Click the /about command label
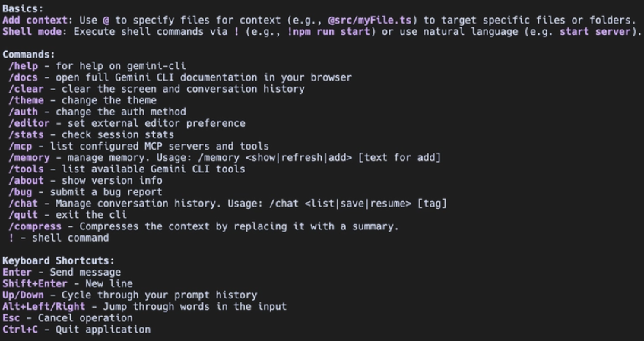This screenshot has width=644, height=341. tap(27, 180)
